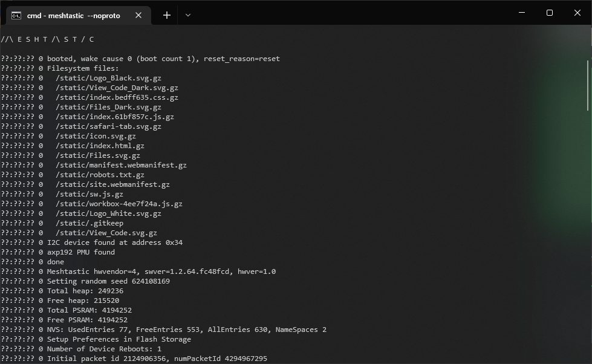Click the 'axp192 PMU found' log line
The image size is (592, 364).
[x=80, y=252]
